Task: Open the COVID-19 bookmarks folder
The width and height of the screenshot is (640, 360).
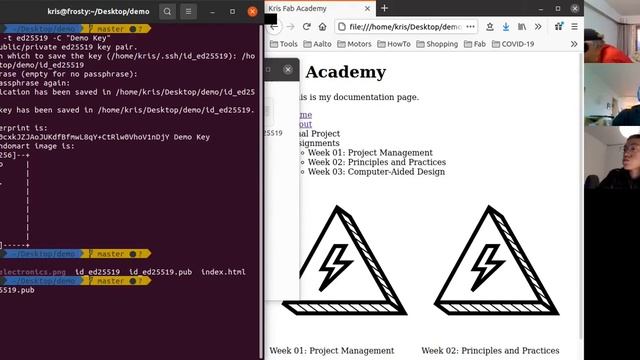Action: coord(513,44)
